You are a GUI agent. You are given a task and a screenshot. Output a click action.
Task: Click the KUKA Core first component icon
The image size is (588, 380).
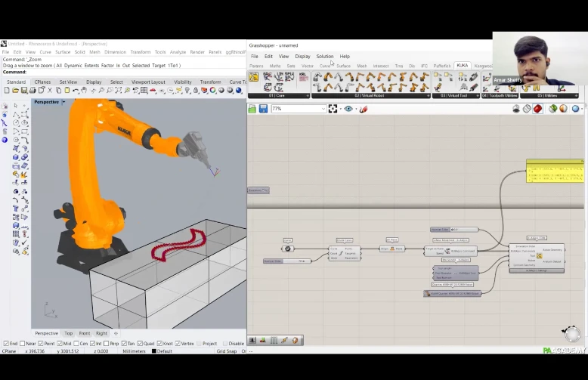click(x=254, y=77)
